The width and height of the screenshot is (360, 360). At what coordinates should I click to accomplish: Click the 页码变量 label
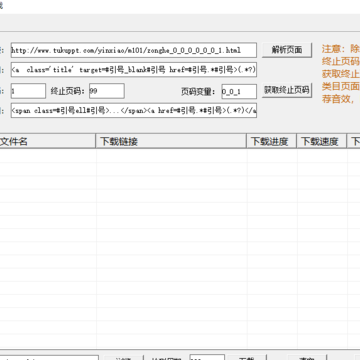[198, 91]
